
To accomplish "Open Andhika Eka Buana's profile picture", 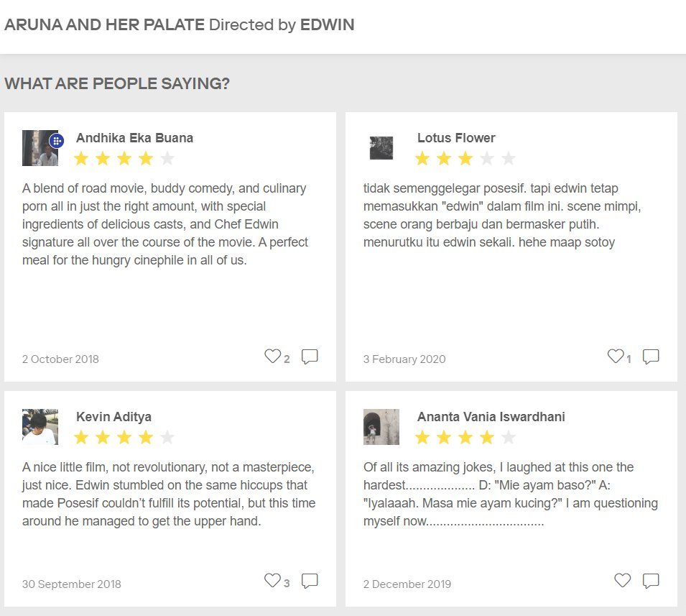I will point(40,148).
